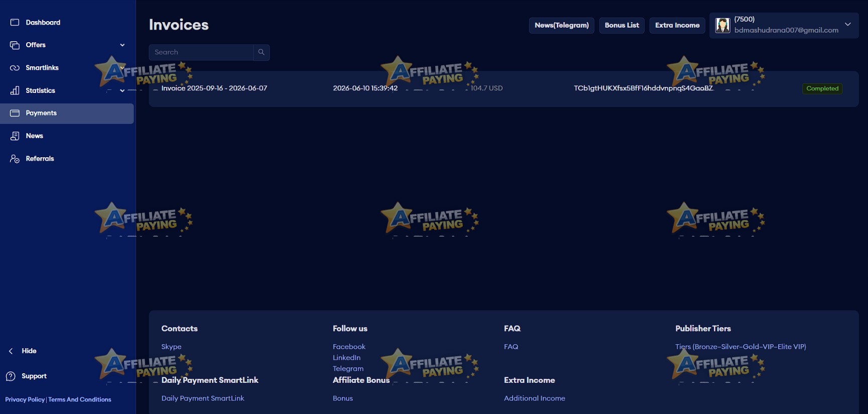Click the News document icon
868x414 pixels.
pos(15,136)
